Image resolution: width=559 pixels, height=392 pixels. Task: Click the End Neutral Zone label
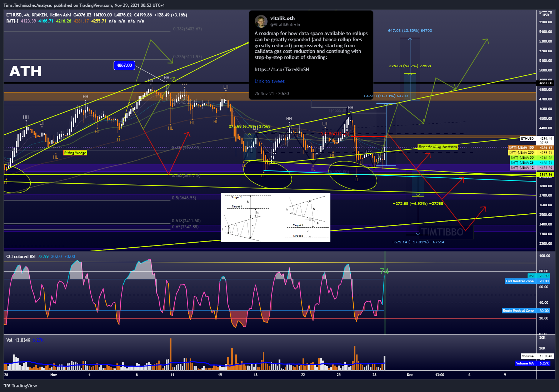click(520, 281)
